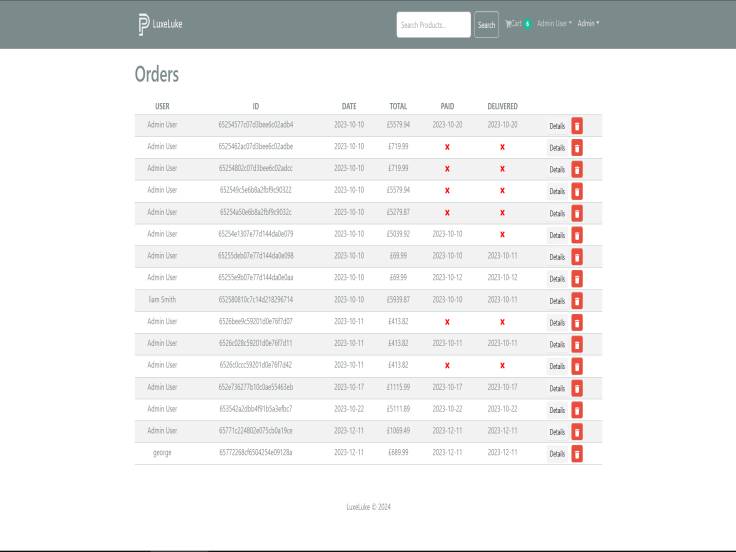The image size is (736, 552).
Task: View Details of £69.99 order paid 2023-10-12
Action: (557, 279)
